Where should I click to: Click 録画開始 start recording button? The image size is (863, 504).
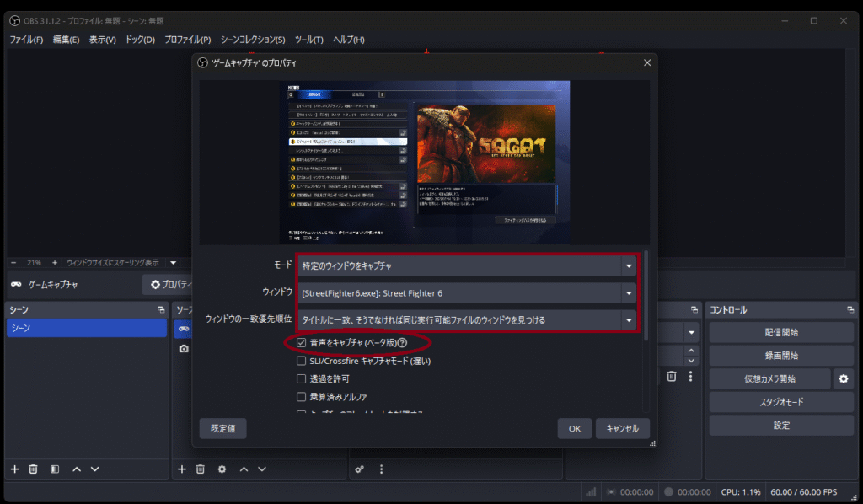click(781, 356)
